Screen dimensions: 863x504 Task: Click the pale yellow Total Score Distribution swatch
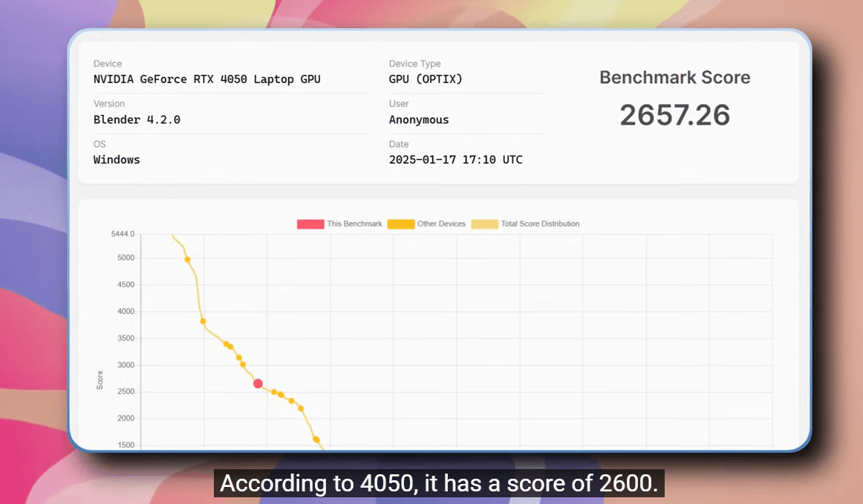click(485, 224)
